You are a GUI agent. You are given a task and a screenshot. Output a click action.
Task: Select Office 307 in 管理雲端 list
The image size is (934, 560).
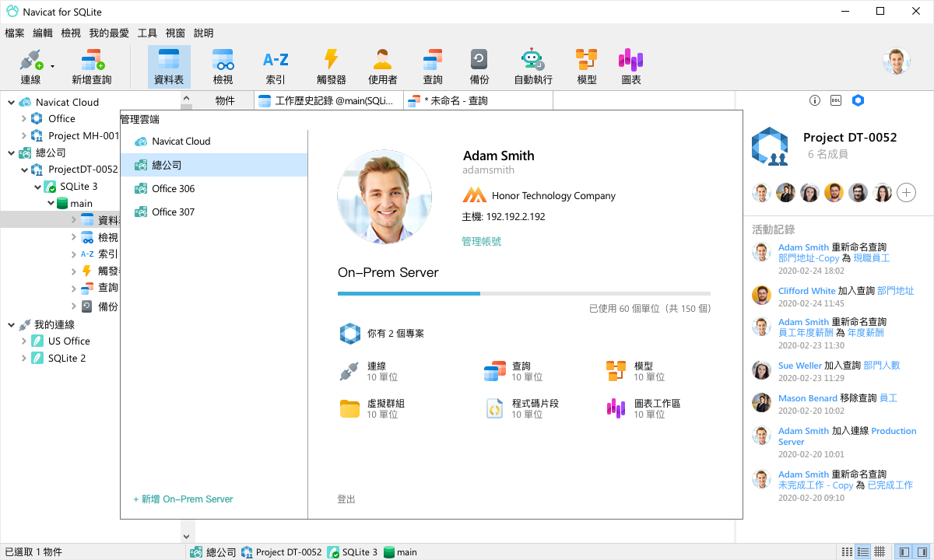tap(214, 212)
